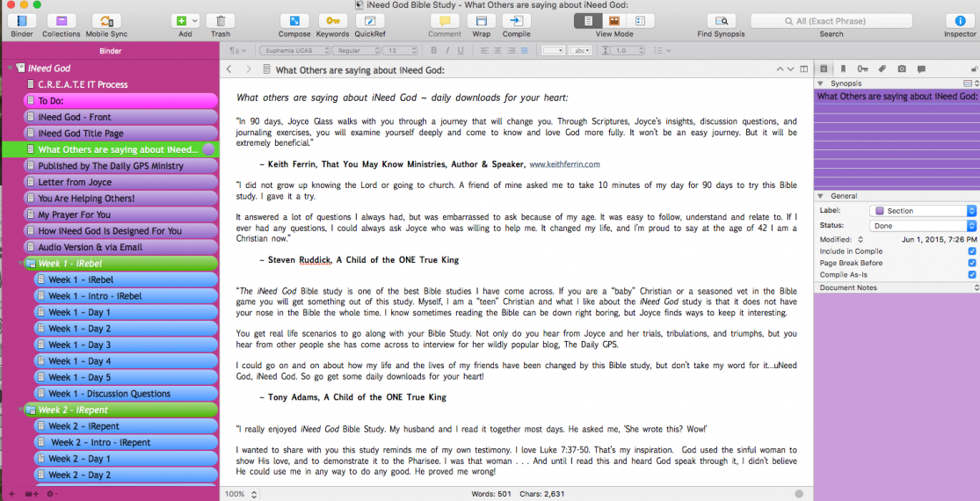
Task: Apply bold formatting
Action: [432, 51]
